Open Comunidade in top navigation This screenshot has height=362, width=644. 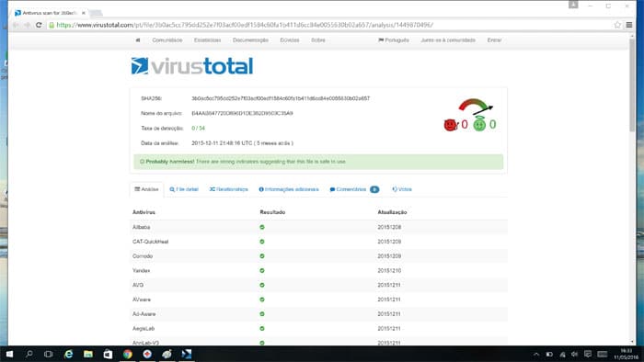pyautogui.click(x=167, y=40)
